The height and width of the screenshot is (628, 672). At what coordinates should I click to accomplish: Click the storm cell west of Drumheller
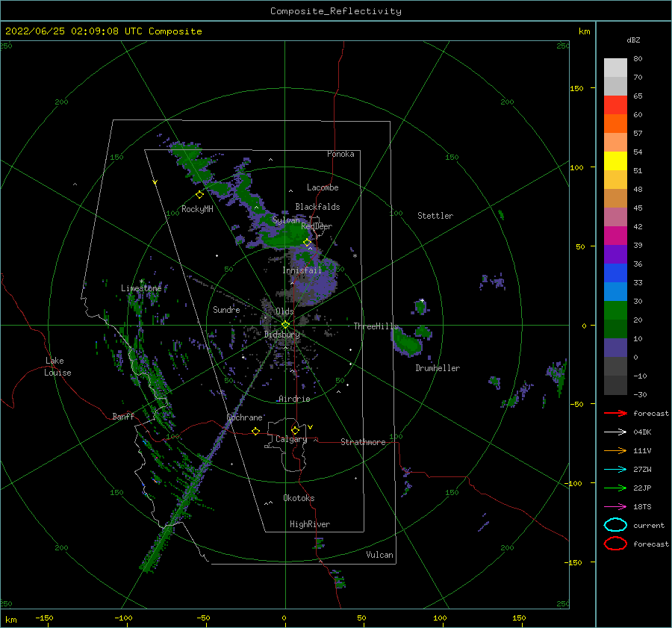pos(407,343)
